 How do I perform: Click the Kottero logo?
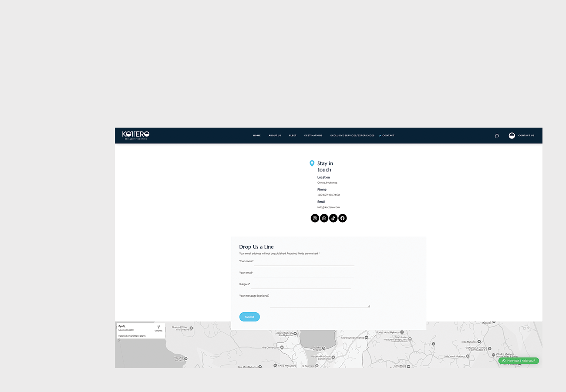pos(136,135)
